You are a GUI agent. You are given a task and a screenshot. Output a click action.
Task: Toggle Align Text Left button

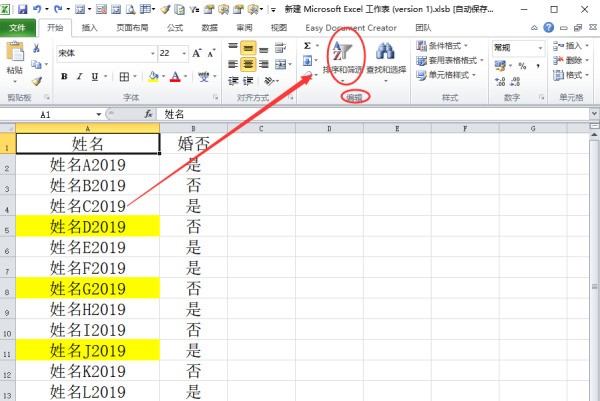coord(233,64)
